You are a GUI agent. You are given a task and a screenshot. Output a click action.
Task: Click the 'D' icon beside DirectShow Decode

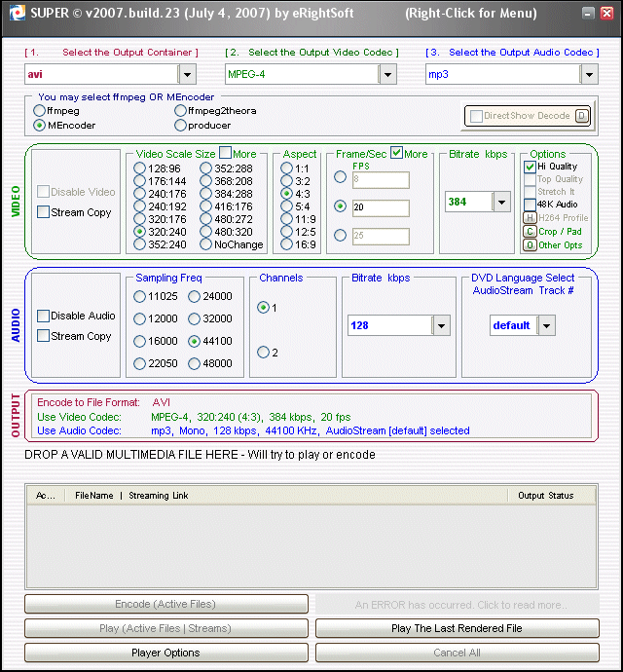(x=582, y=116)
